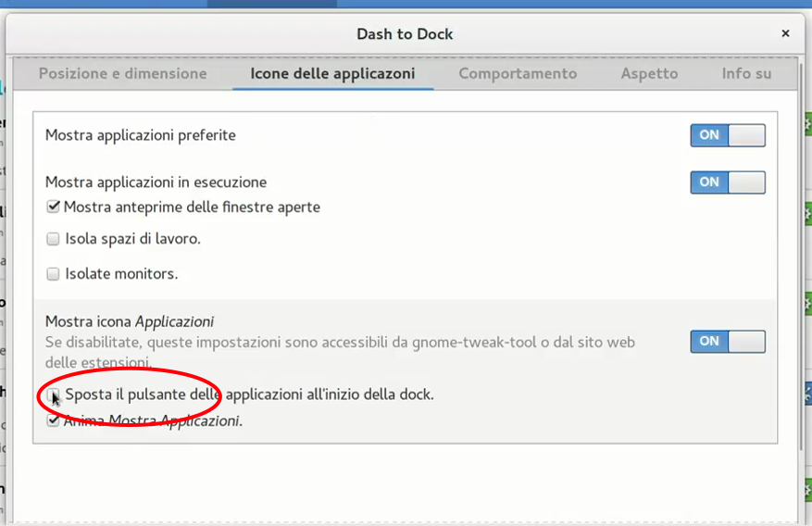Close the Dash to Dock dialog
The image size is (812, 526).
coord(785,33)
